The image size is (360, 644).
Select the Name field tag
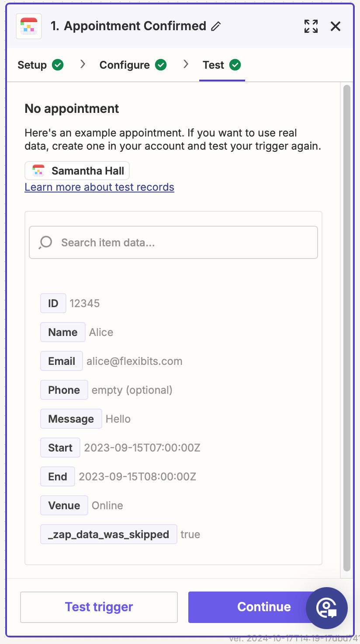(63, 332)
